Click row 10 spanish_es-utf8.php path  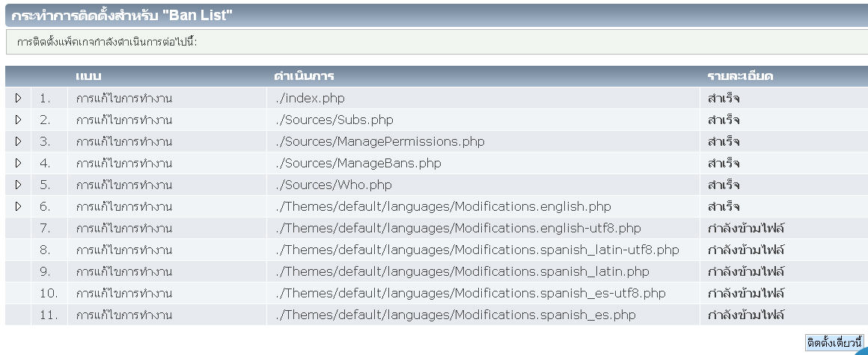coord(469,293)
